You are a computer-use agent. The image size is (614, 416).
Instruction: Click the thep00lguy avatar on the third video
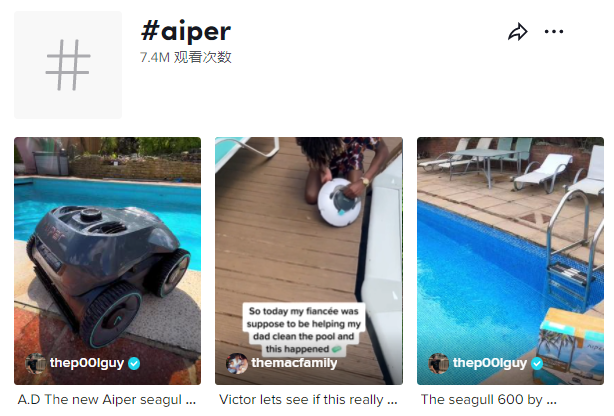pos(439,363)
